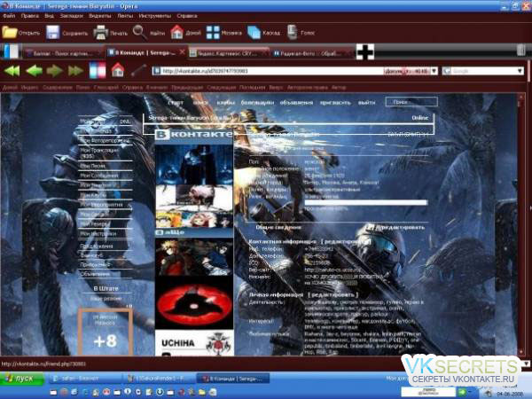Click the Google search field
The width and height of the screenshot is (532, 399).
tap(481, 71)
